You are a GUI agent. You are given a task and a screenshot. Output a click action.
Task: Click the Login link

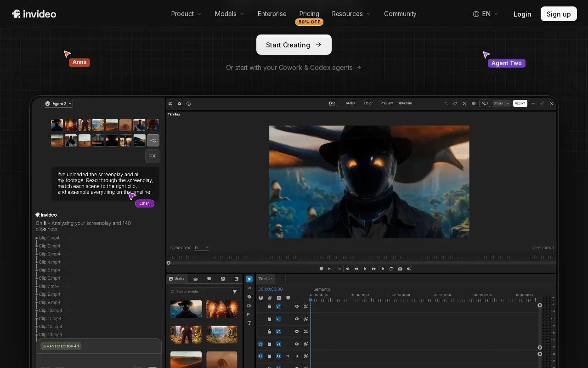tap(522, 14)
